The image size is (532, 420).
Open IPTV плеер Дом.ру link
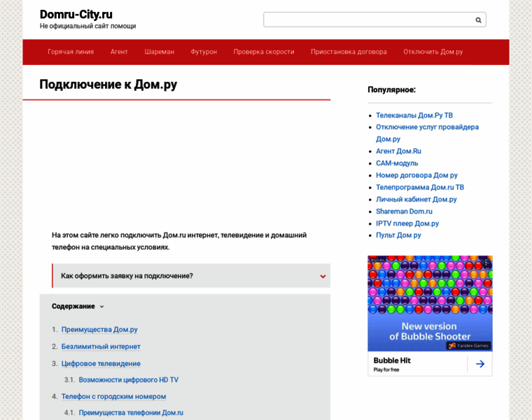[407, 223]
